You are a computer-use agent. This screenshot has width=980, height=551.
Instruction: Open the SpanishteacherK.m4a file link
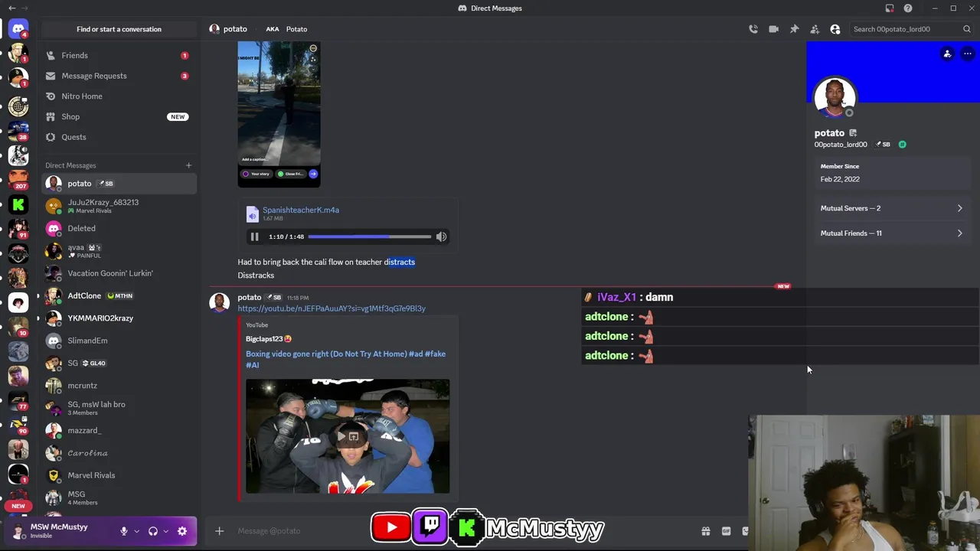tap(300, 210)
